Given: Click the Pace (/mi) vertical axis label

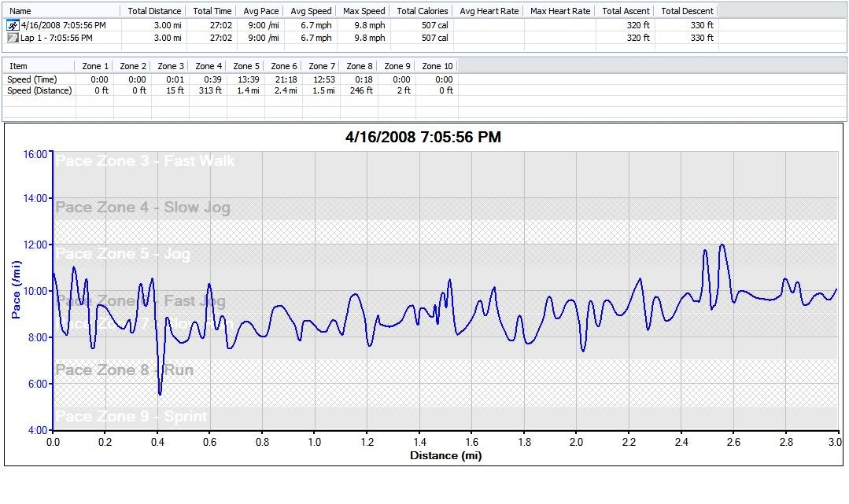Looking at the screenshot, I should click(16, 291).
